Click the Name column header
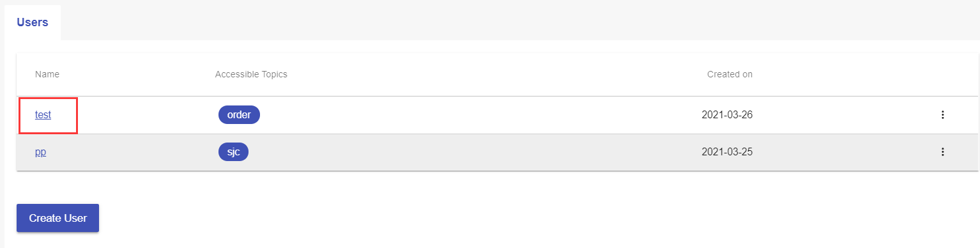Screen dimensions: 980x248 coord(47,74)
